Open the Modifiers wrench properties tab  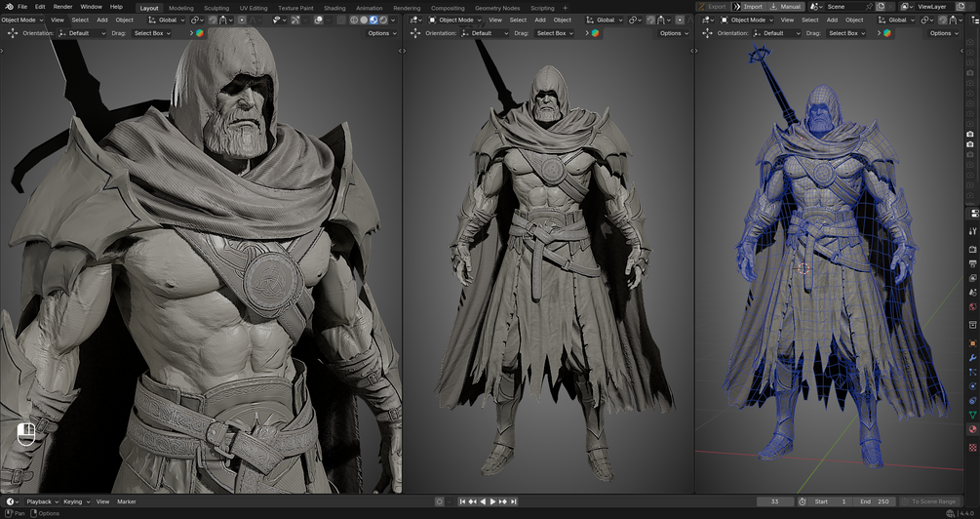pos(972,358)
